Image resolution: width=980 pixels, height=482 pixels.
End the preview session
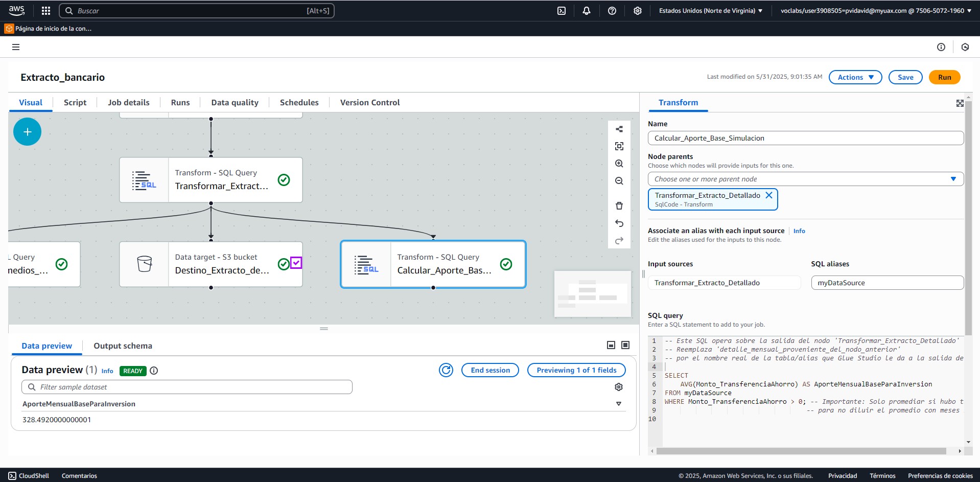491,370
